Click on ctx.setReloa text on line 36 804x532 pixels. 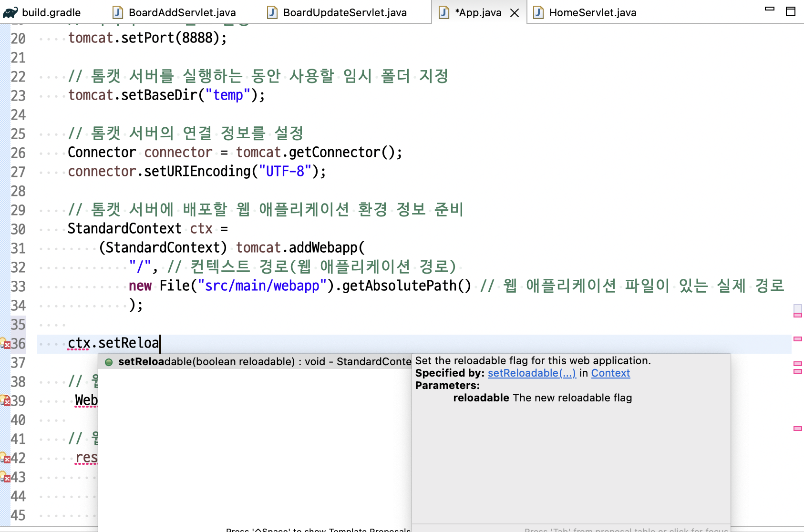click(113, 343)
